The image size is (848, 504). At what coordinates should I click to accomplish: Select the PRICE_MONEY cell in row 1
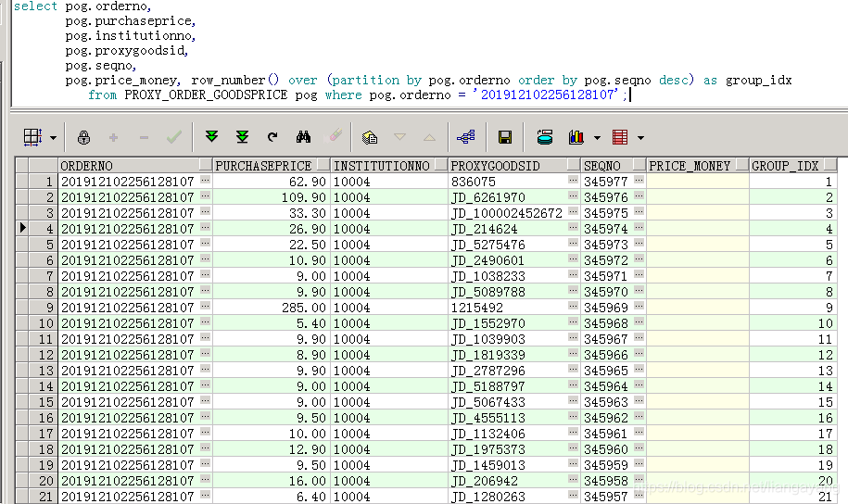click(x=696, y=183)
